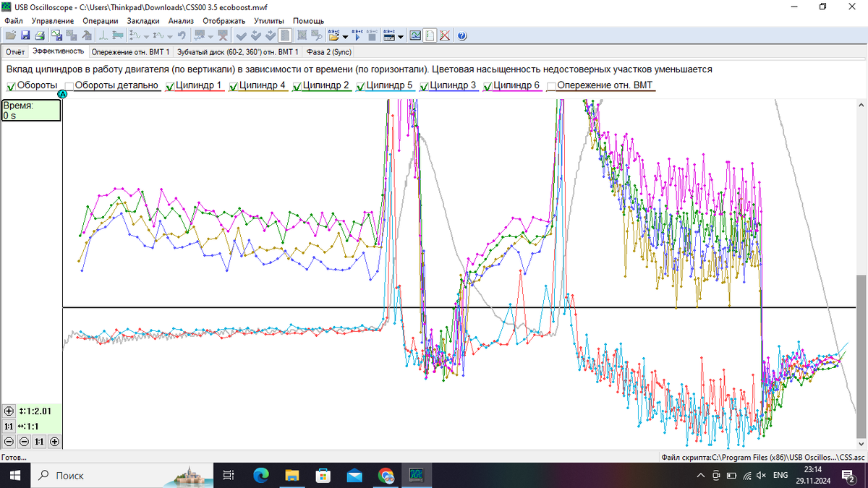Click the waveform monitor toolbar icon
This screenshot has height=488, width=868.
click(416, 35)
